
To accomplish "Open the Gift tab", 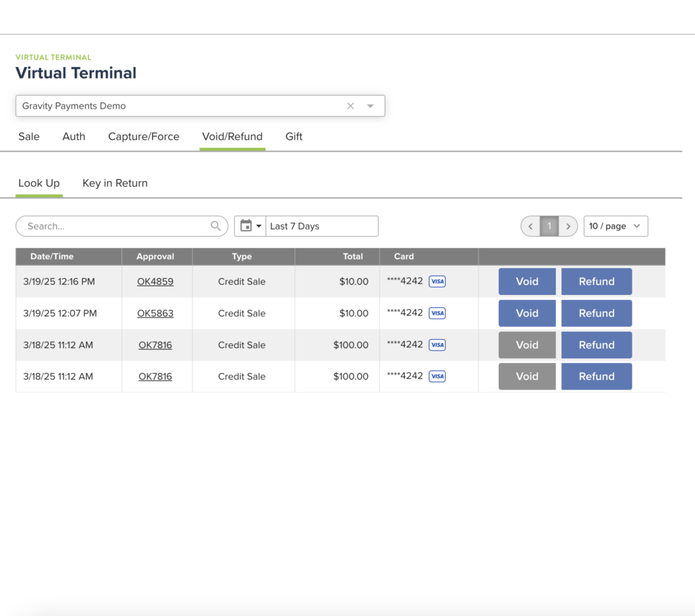I will coord(293,136).
